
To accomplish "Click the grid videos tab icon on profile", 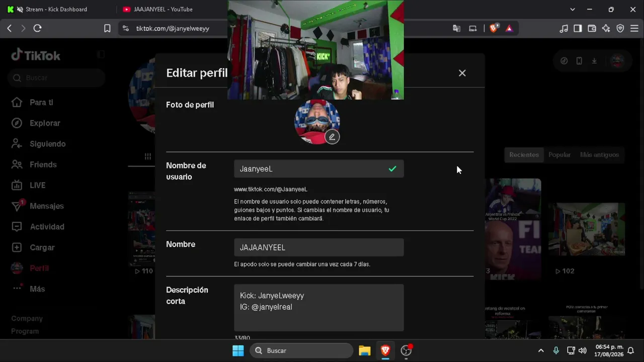I will (x=148, y=156).
